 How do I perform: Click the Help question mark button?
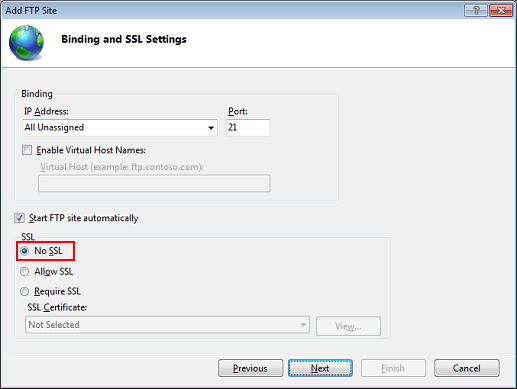[476, 11]
